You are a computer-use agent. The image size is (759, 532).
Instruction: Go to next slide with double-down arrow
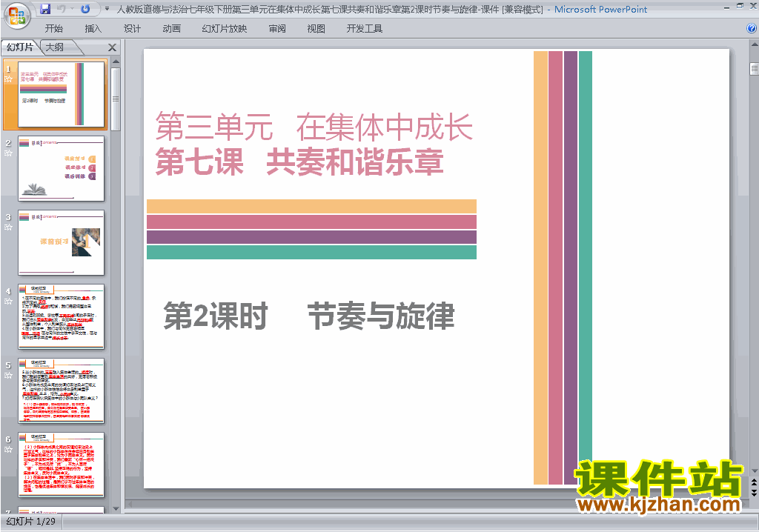[754, 492]
